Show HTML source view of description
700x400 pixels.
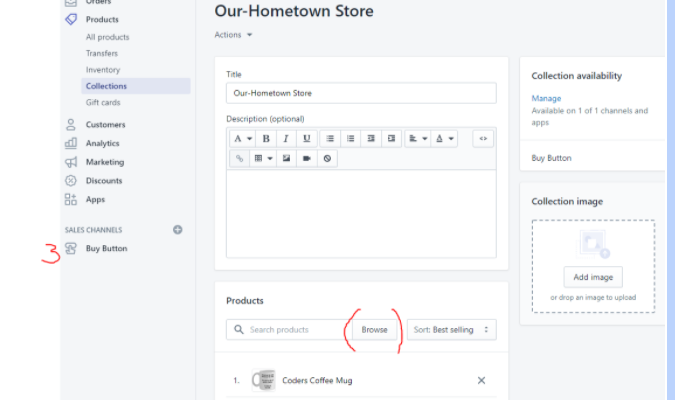[x=483, y=138]
